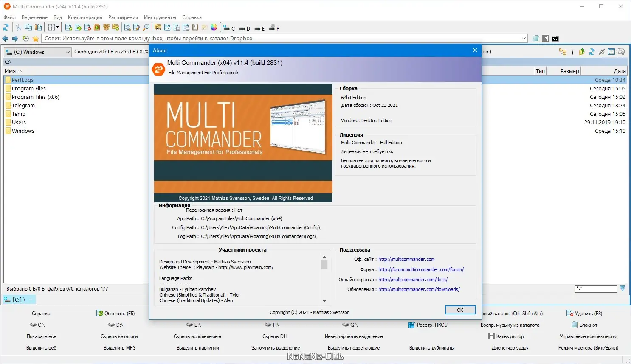Open the forum.multicommander.com forum link

[x=421, y=269]
